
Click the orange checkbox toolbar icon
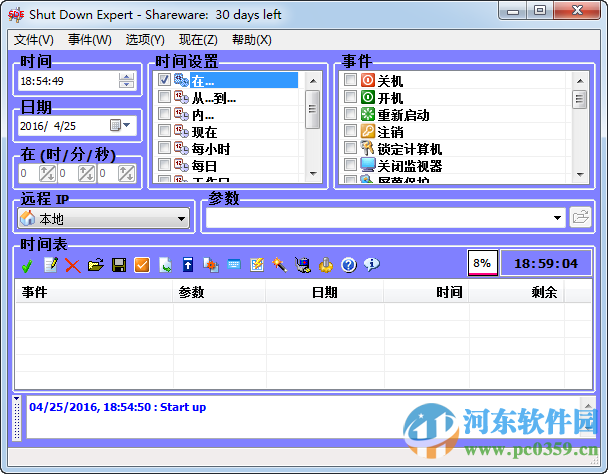pos(142,265)
